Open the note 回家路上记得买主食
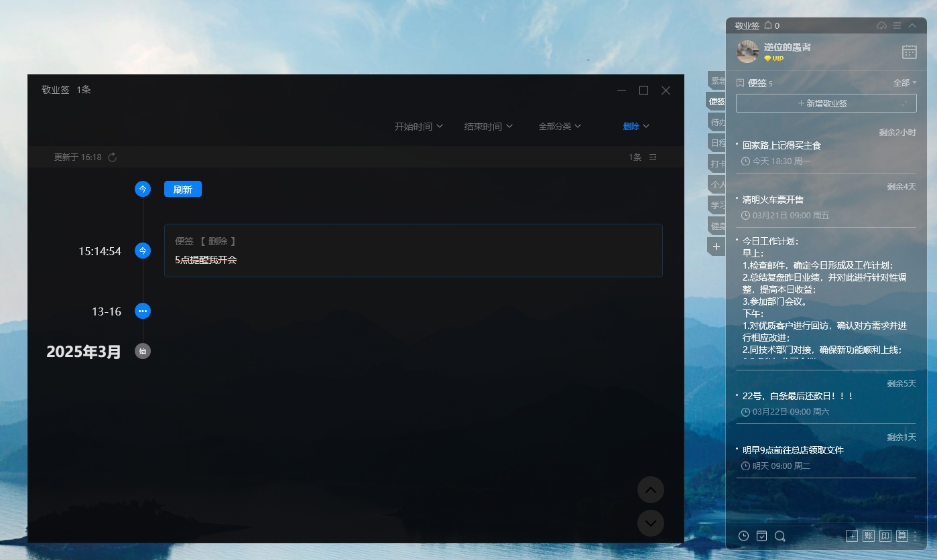Image resolution: width=937 pixels, height=560 pixels. coord(782,145)
